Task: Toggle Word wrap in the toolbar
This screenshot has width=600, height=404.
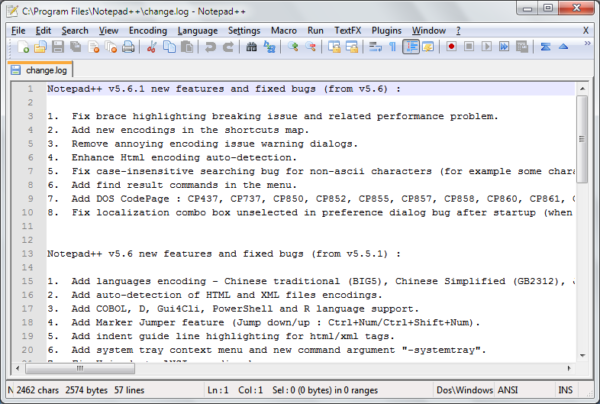Action: [x=375, y=47]
